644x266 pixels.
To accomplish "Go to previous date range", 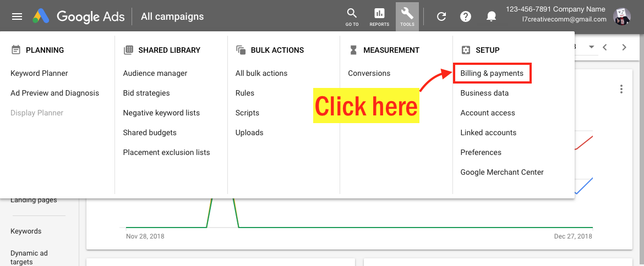I will coord(604,47).
